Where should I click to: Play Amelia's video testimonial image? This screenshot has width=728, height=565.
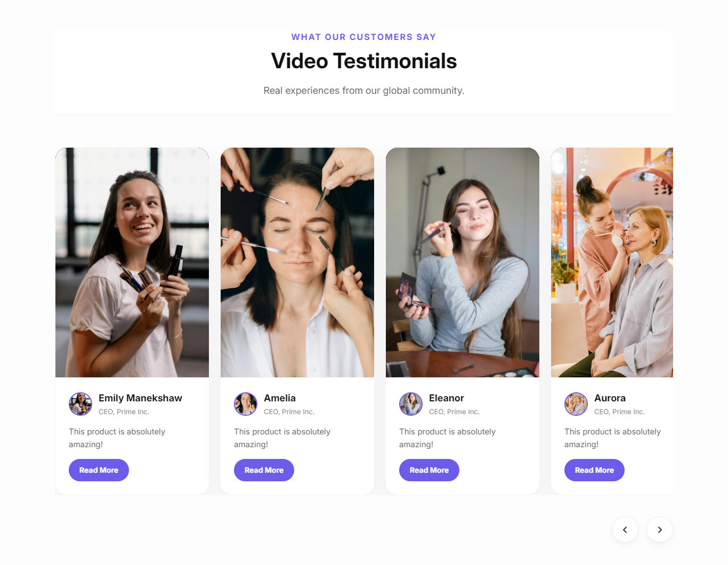297,262
